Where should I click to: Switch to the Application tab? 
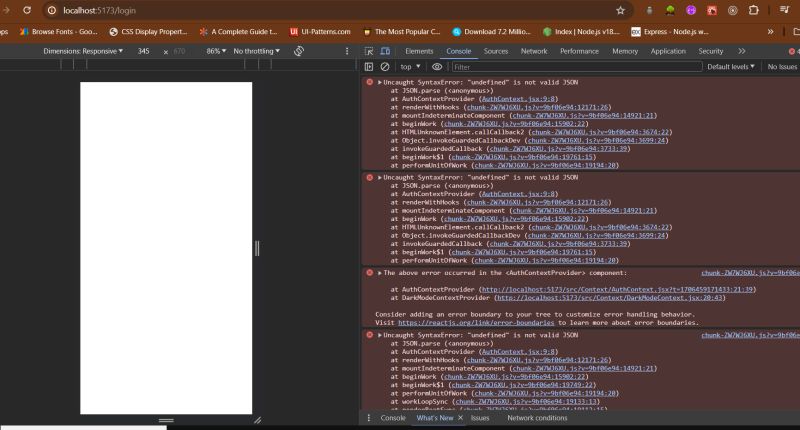[x=668, y=51]
